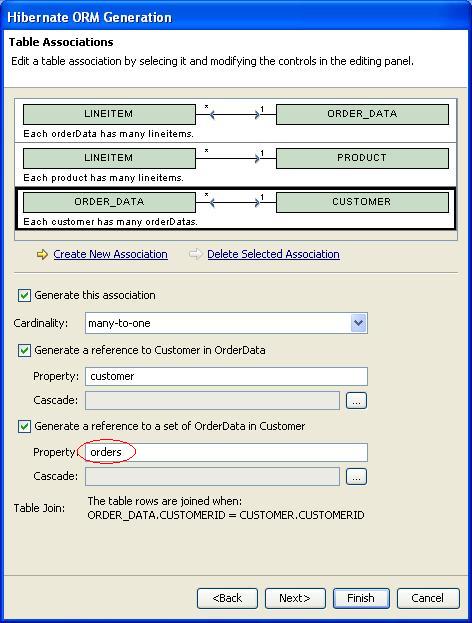Click the Property field containing orders
The height and width of the screenshot is (623, 472).
click(x=226, y=452)
